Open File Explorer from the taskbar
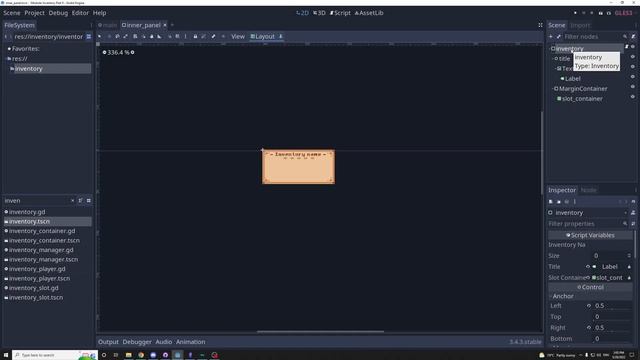 click(129, 355)
